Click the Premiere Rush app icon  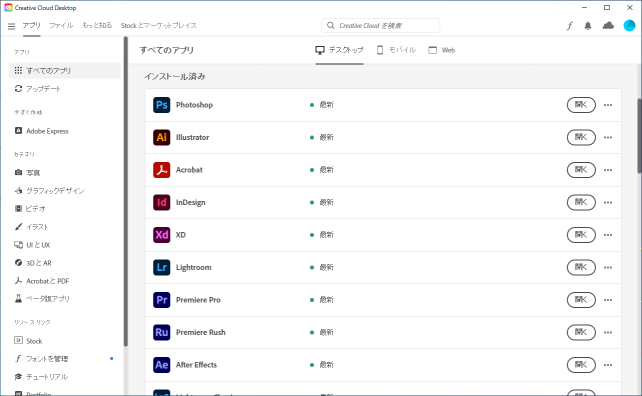coord(162,332)
